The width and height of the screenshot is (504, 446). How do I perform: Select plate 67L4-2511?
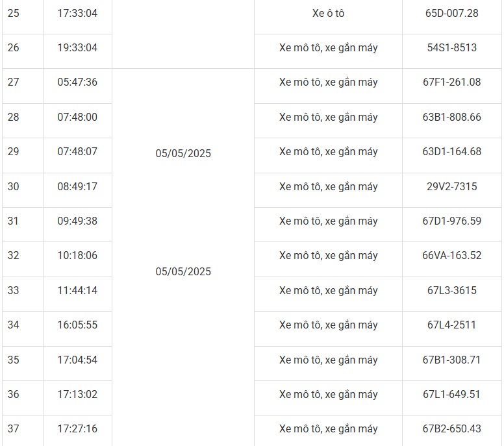[x=451, y=325]
